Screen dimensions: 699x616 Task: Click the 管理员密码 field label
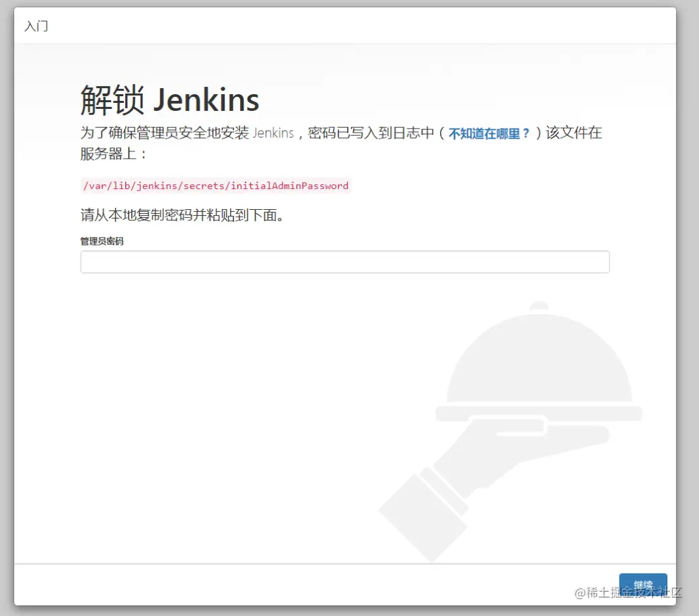102,241
